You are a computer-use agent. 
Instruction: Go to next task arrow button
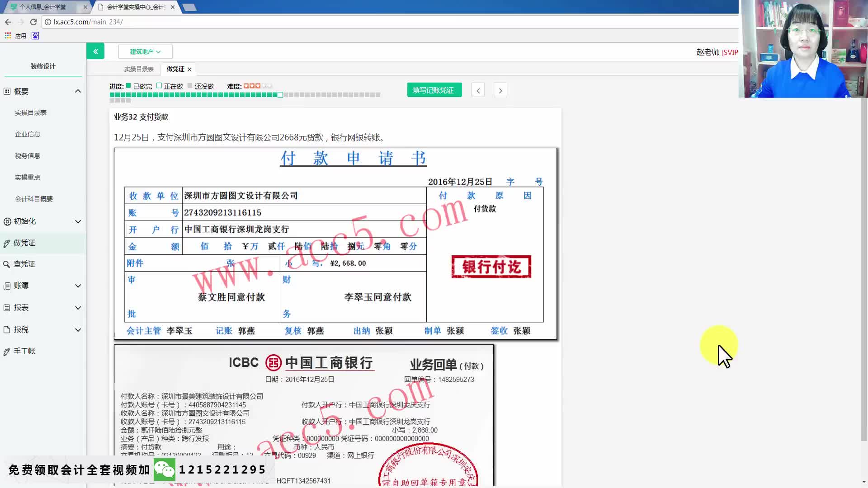tap(500, 90)
